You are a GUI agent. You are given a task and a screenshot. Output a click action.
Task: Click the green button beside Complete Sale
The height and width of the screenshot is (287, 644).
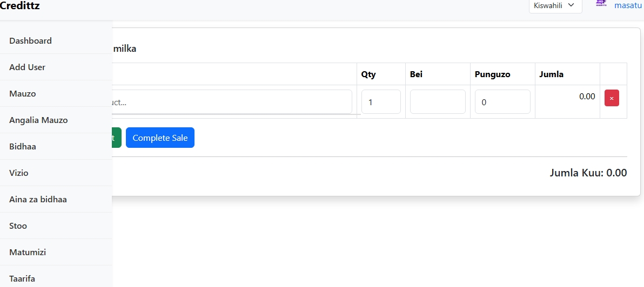pyautogui.click(x=116, y=138)
